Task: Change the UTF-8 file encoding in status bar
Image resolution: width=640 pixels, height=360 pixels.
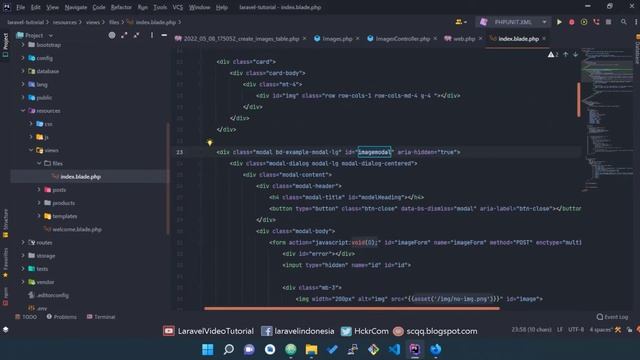Action: 576,329
